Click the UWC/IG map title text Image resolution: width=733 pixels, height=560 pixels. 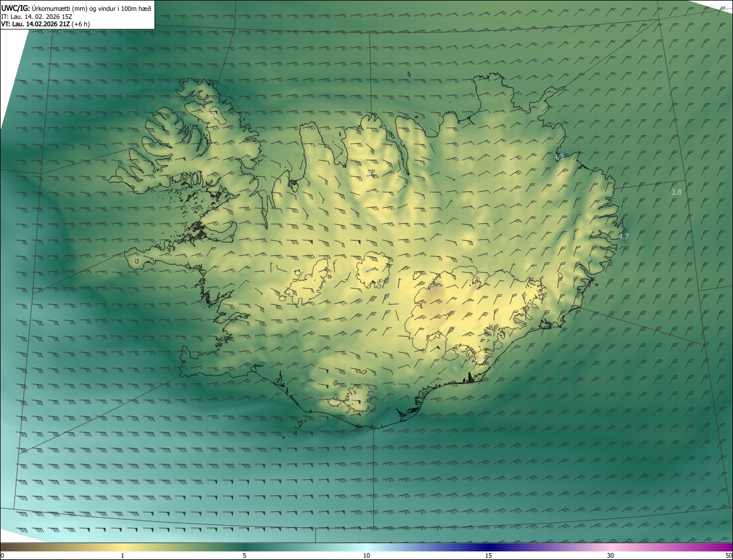click(76, 7)
